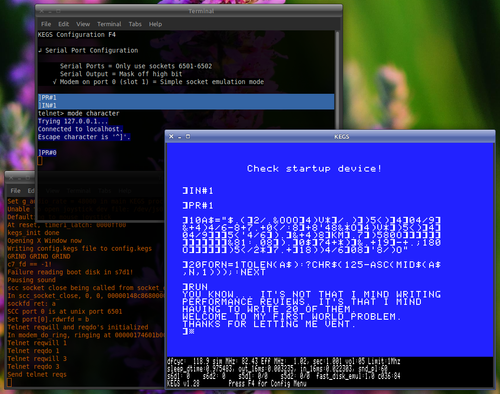Image resolution: width=500 pixels, height=394 pixels.
Task: Minimize the KEGS emulator window
Action: [180, 136]
